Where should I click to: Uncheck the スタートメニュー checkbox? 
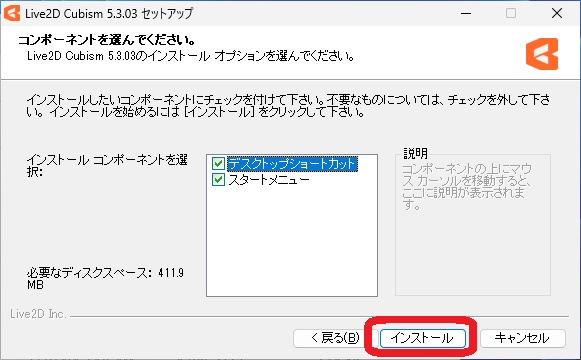(x=218, y=180)
